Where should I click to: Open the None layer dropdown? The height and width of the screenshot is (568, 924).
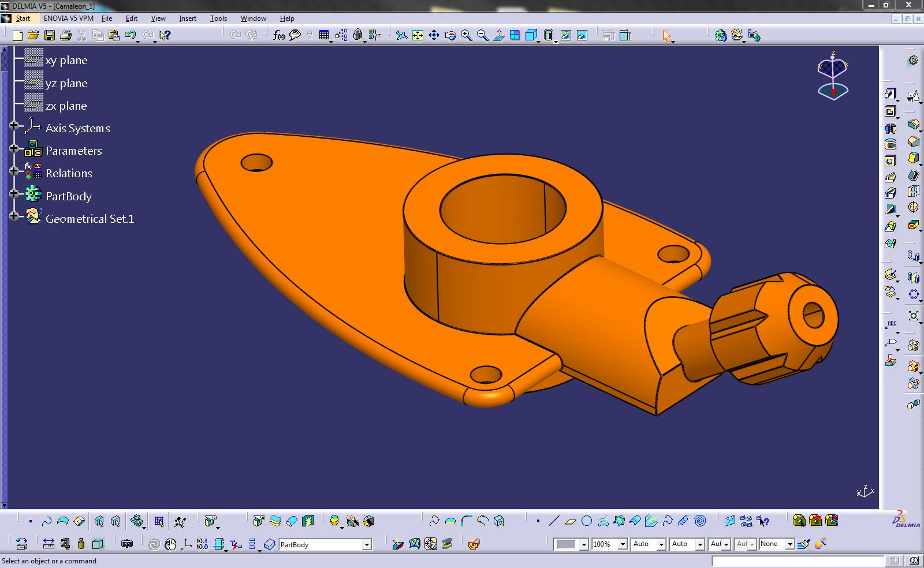click(789, 544)
